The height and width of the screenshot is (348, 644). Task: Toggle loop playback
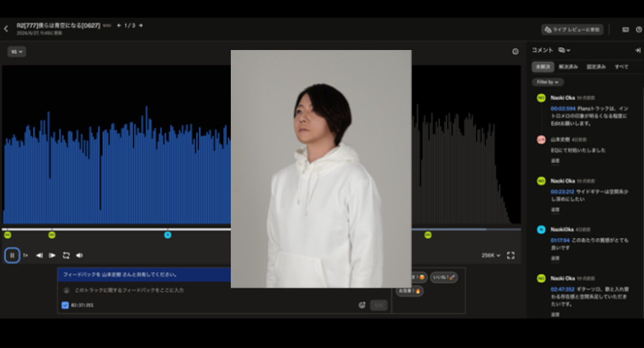click(66, 255)
